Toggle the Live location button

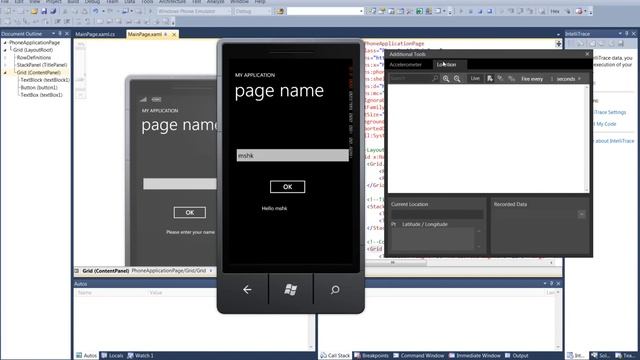(x=475, y=78)
